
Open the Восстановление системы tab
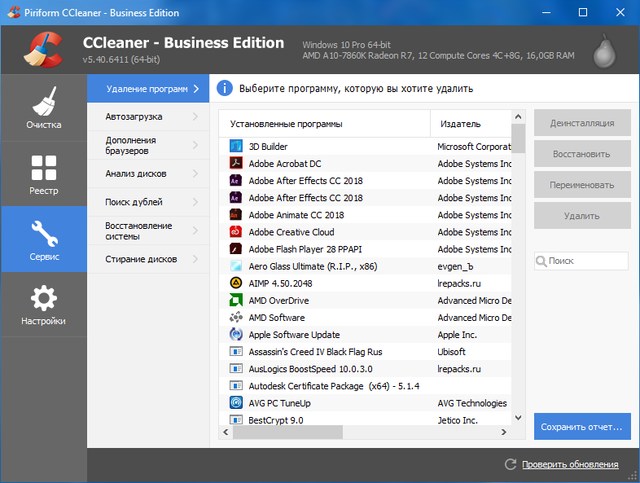tap(140, 231)
